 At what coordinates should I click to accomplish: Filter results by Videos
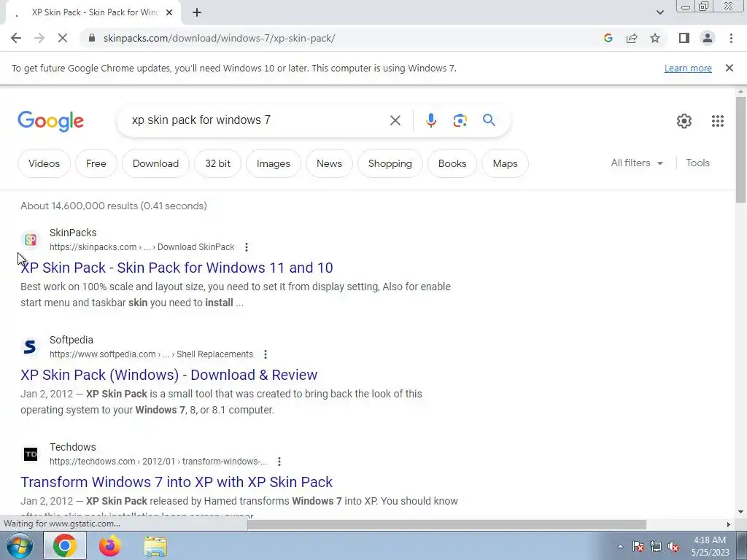click(44, 163)
